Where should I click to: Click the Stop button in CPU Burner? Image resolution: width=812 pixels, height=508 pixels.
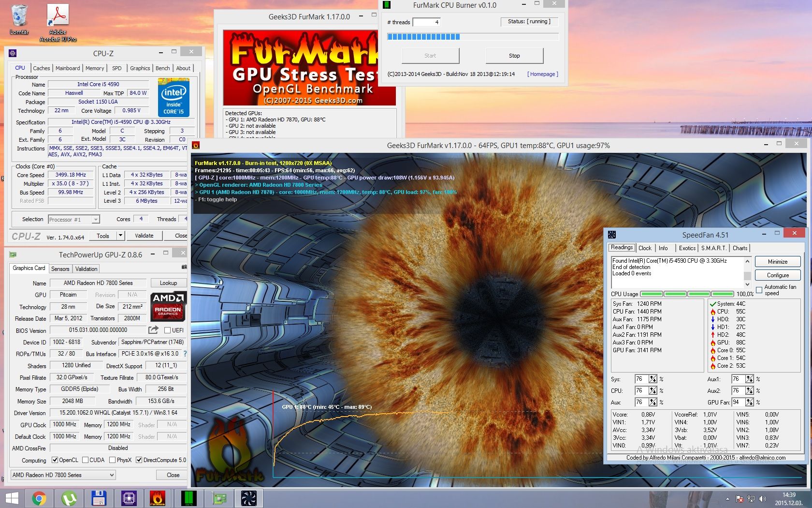pyautogui.click(x=514, y=56)
